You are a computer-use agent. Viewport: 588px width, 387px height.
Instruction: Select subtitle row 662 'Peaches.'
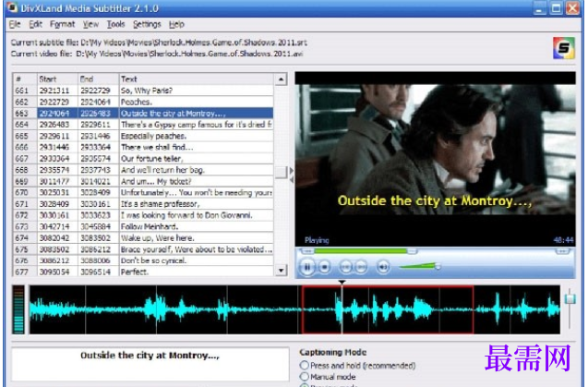tap(143, 102)
